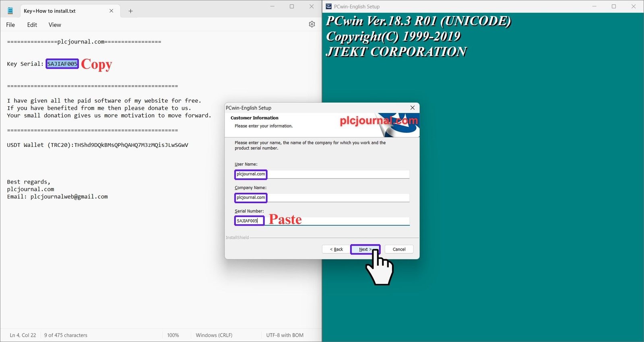
Task: Click plcjournal.com signature line under Best regards
Action: (31, 190)
